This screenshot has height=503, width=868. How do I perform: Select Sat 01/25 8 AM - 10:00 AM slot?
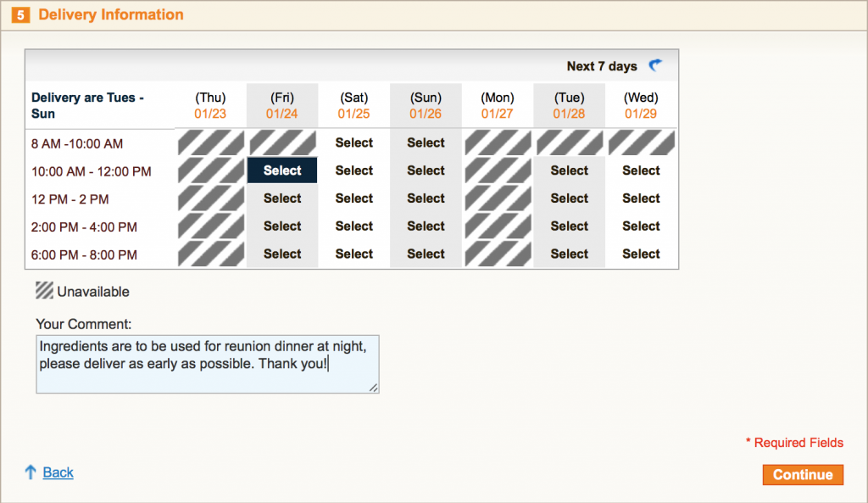[x=354, y=143]
